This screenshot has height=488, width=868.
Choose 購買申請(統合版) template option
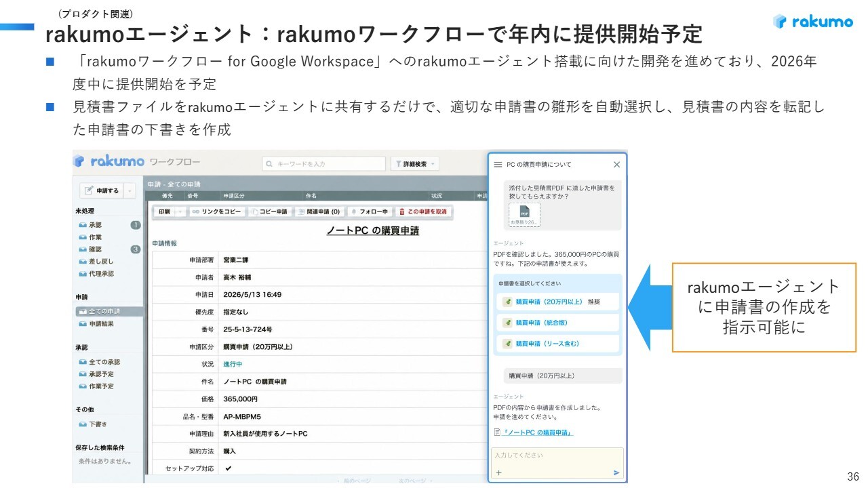[558, 323]
